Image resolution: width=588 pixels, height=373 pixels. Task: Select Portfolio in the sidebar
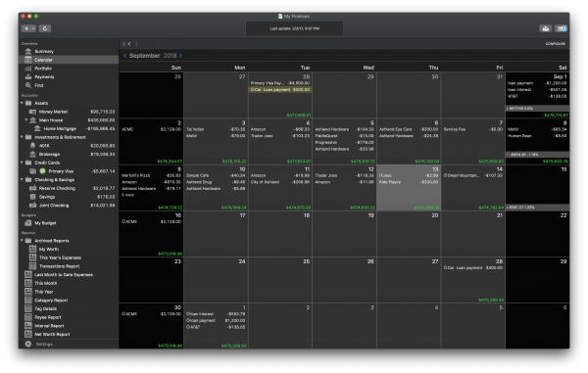(x=43, y=69)
